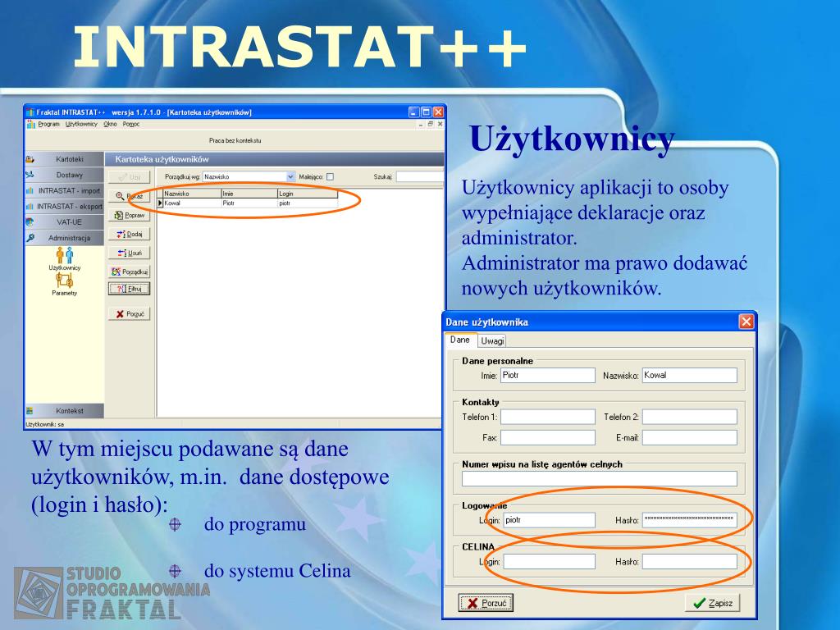Click the Nazwisko field containing Kowal

pos(689,375)
